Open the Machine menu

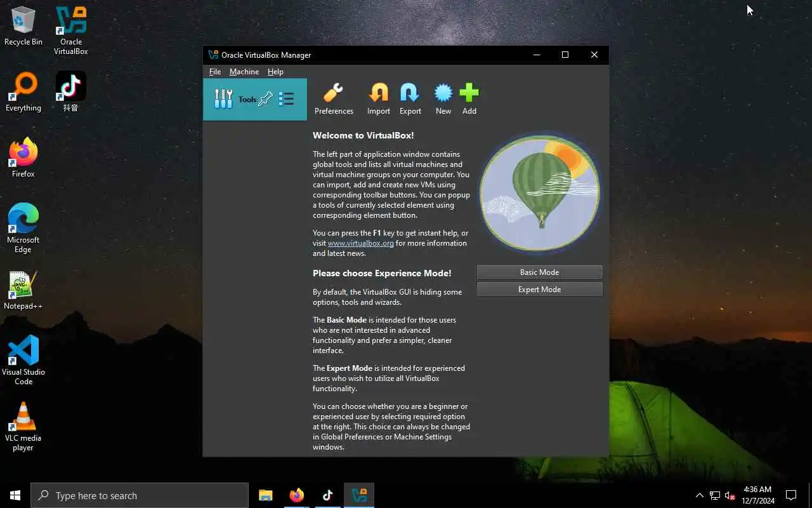click(x=244, y=72)
